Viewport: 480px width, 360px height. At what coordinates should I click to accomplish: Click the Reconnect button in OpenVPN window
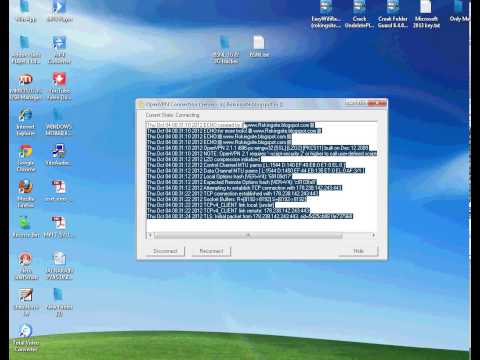click(x=211, y=251)
